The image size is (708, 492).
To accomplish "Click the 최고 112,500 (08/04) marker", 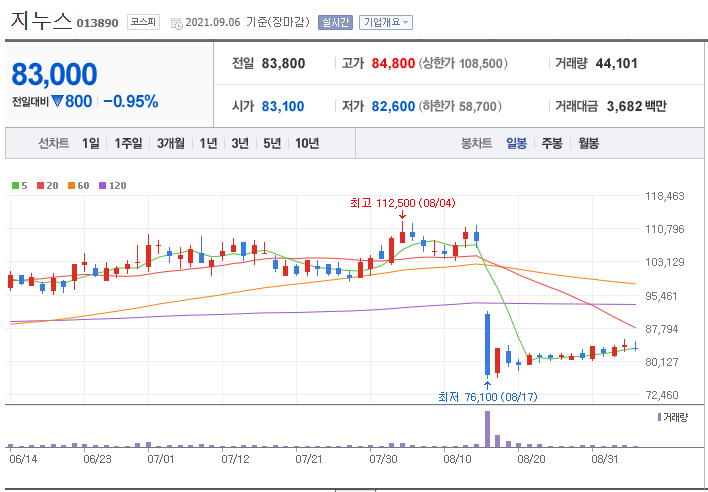I will point(403,203).
